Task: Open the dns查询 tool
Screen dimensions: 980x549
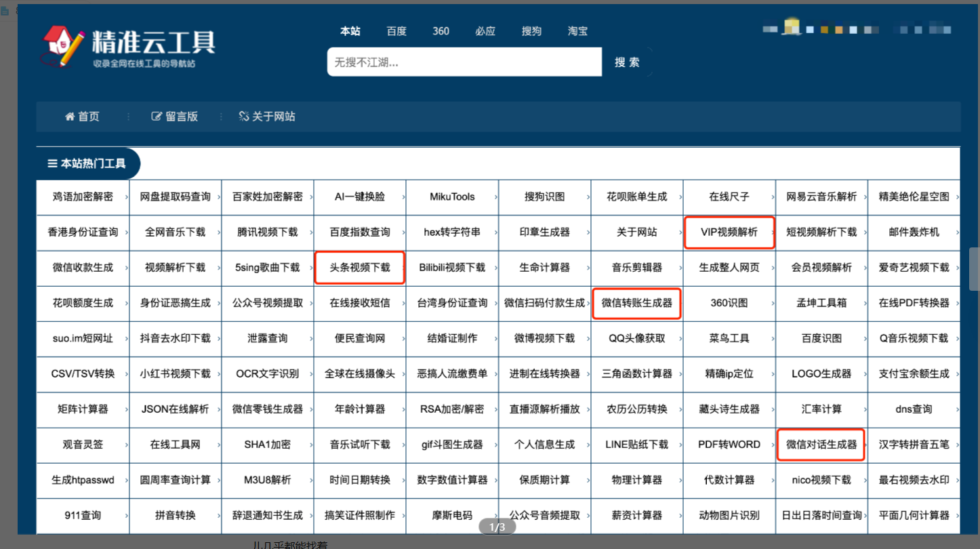Action: pos(914,409)
